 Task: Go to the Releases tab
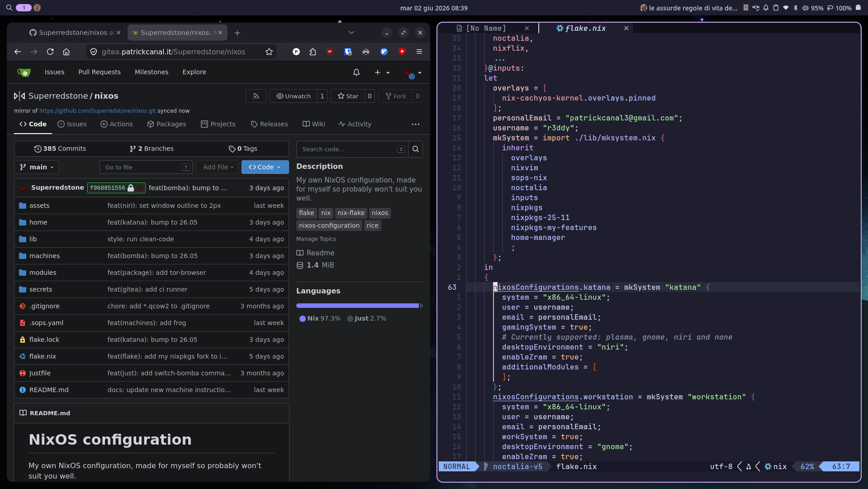coord(269,124)
